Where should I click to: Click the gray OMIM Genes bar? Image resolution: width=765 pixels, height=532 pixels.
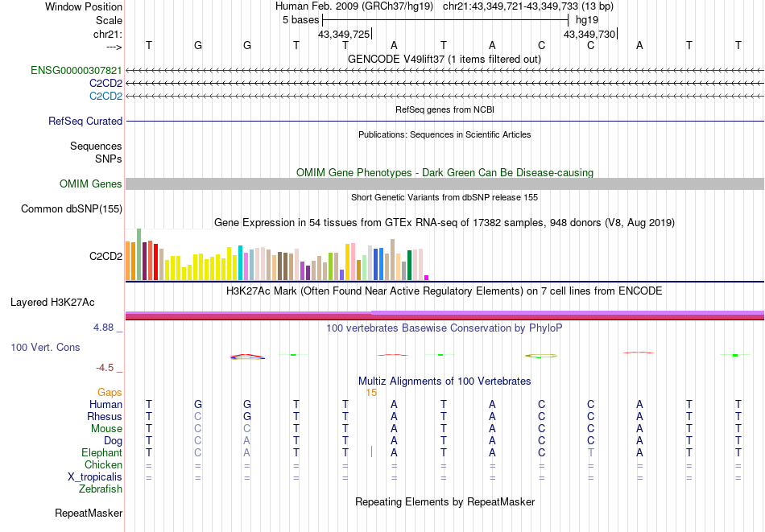[445, 184]
